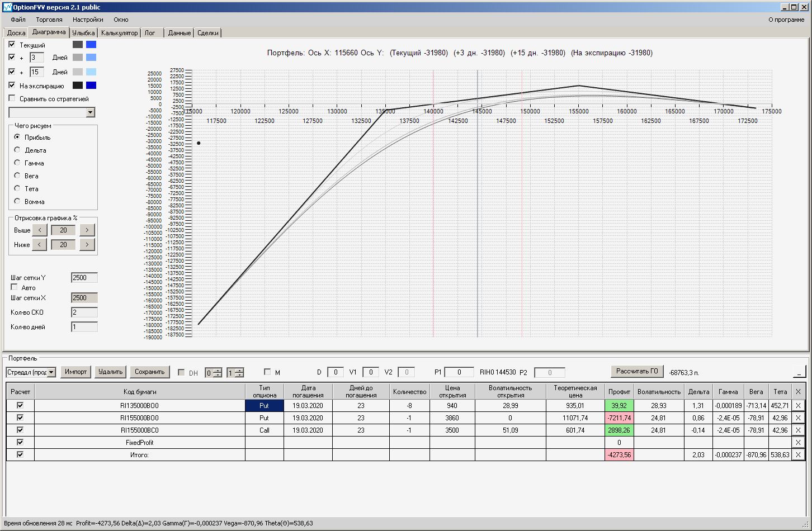The height and width of the screenshot is (531, 812).
Task: Click the Импорт button
Action: tap(75, 372)
